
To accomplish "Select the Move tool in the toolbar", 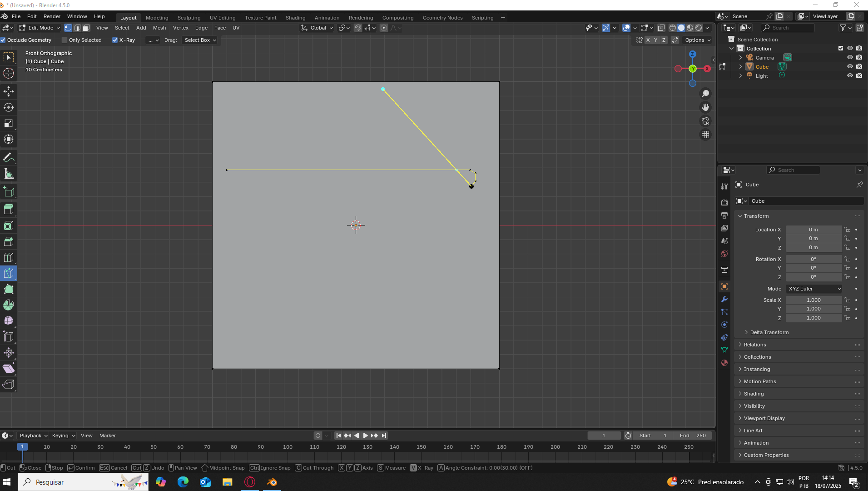I will 9,91.
